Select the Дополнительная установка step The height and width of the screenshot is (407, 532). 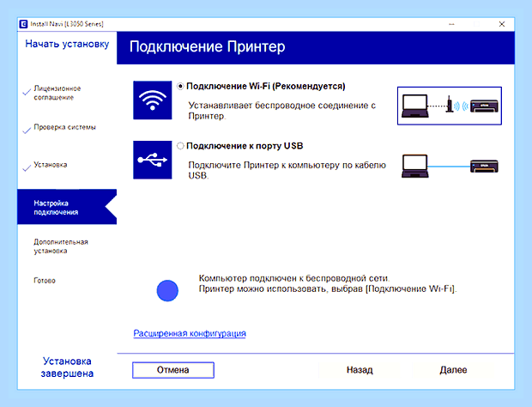[60, 246]
